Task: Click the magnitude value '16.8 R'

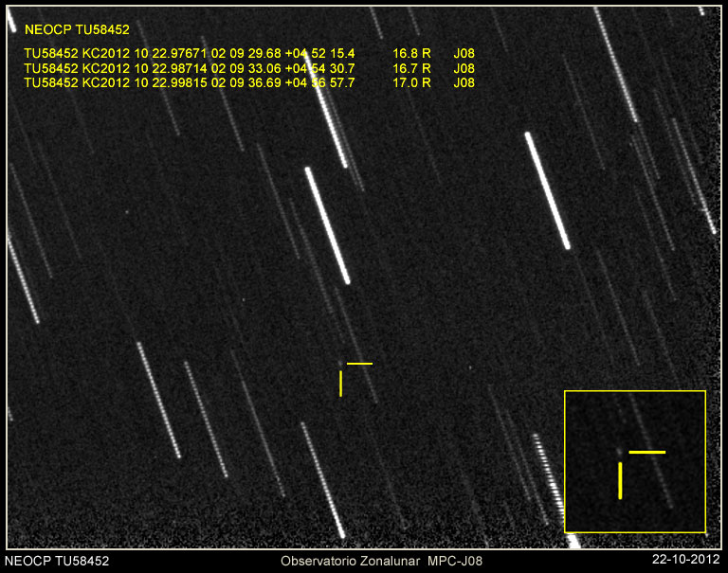Action: (411, 54)
